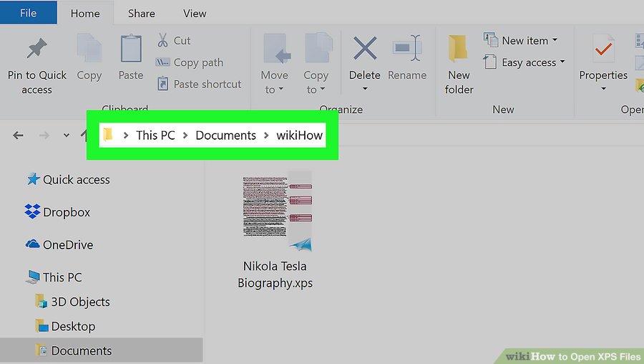Click chevron after This PC in address bar
The image size is (644, 364).
click(185, 135)
